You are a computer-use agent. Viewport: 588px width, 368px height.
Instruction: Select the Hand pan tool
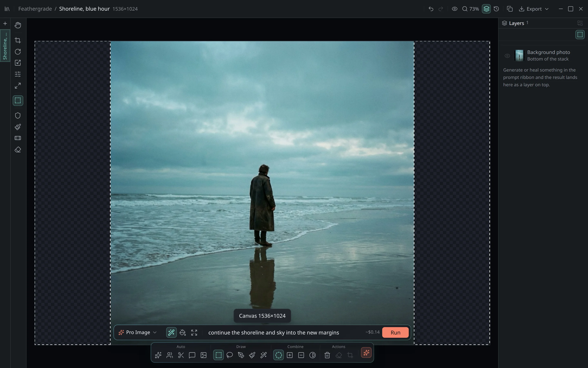18,25
